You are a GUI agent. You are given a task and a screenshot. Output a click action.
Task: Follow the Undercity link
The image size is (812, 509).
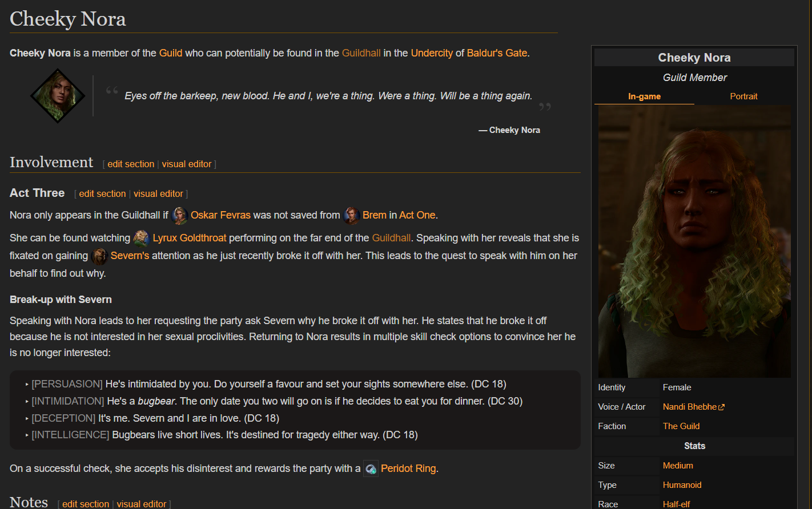[x=432, y=53]
